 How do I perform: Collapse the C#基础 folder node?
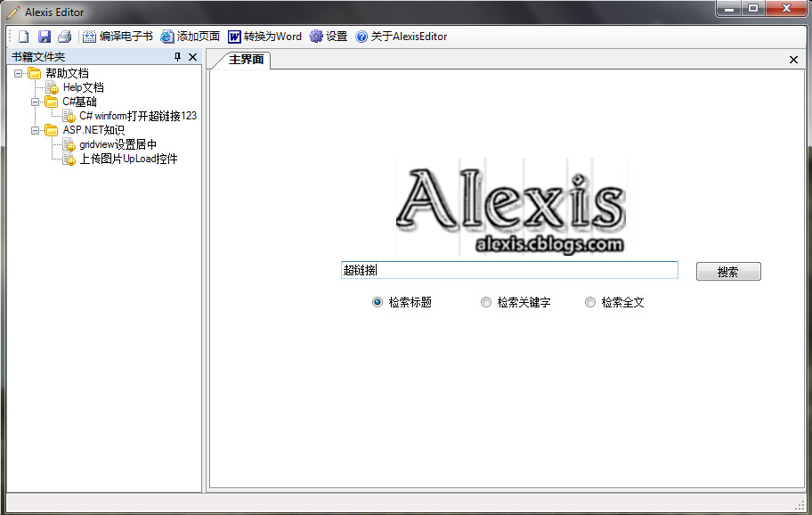pos(35,102)
